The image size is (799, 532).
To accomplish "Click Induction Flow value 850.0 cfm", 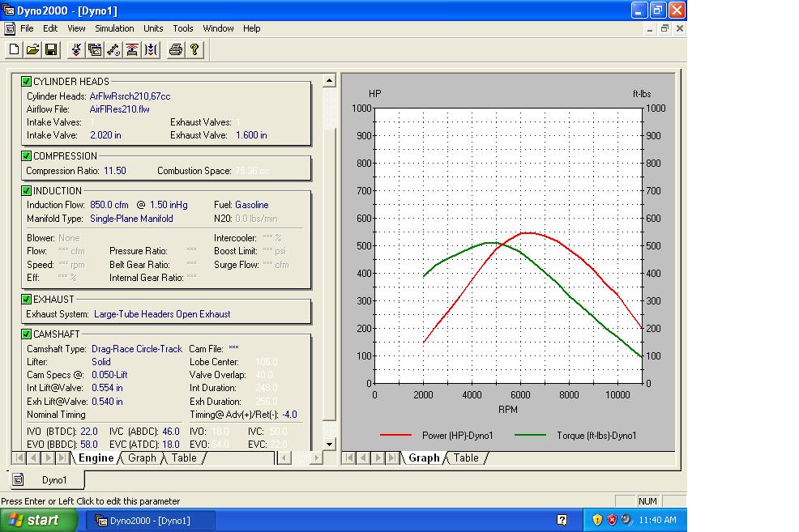I will coord(109,205).
